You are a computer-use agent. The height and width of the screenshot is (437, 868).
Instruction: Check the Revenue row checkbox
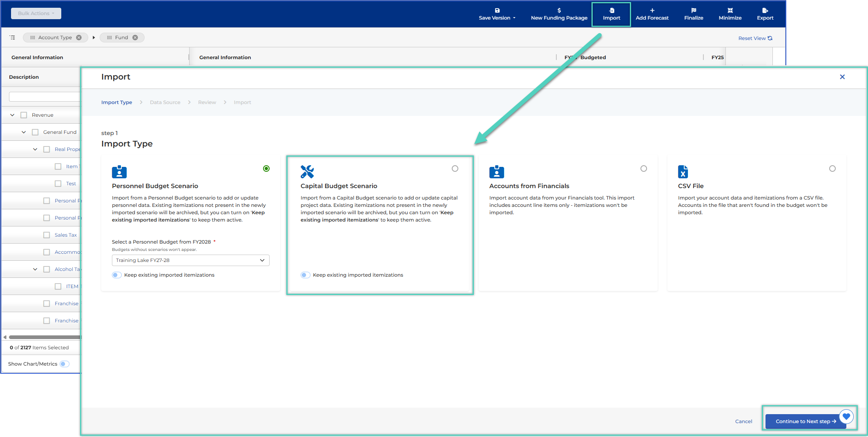(x=24, y=115)
